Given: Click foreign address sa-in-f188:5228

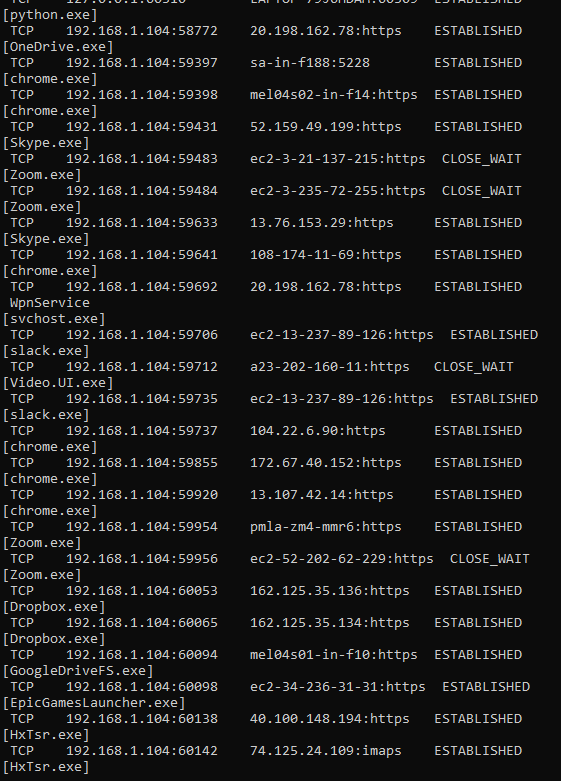Looking at the screenshot, I should coord(310,63).
